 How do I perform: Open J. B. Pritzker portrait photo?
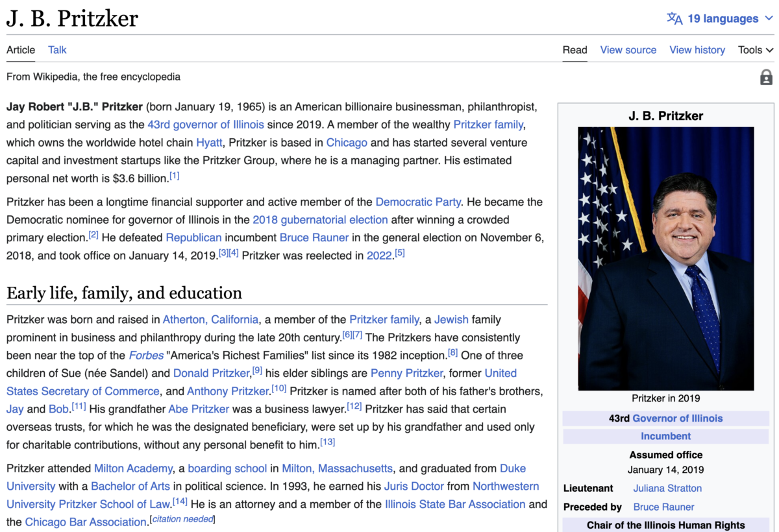pyautogui.click(x=666, y=258)
